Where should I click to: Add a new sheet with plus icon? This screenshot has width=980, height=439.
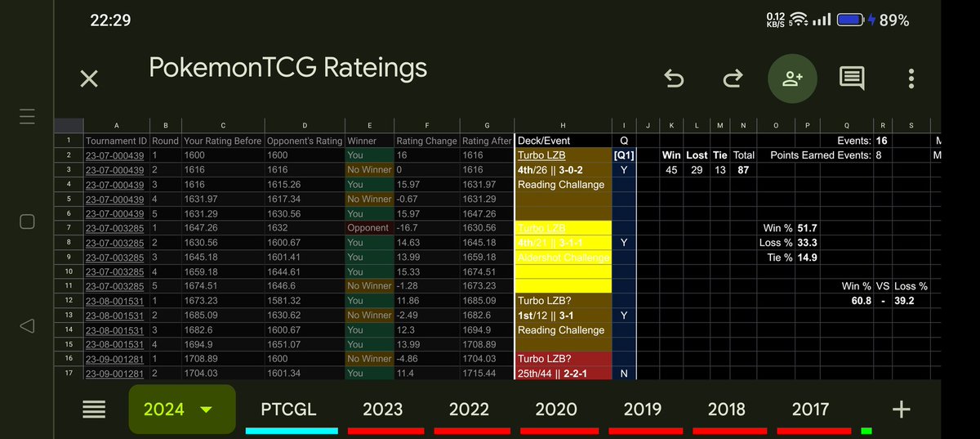point(901,410)
